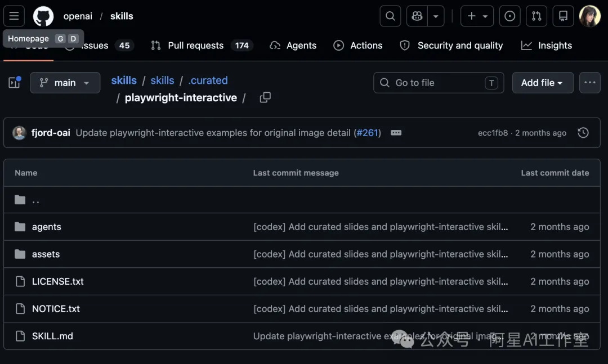Image resolution: width=608 pixels, height=364 pixels.
Task: Open the notifications inbox icon
Action: (563, 16)
